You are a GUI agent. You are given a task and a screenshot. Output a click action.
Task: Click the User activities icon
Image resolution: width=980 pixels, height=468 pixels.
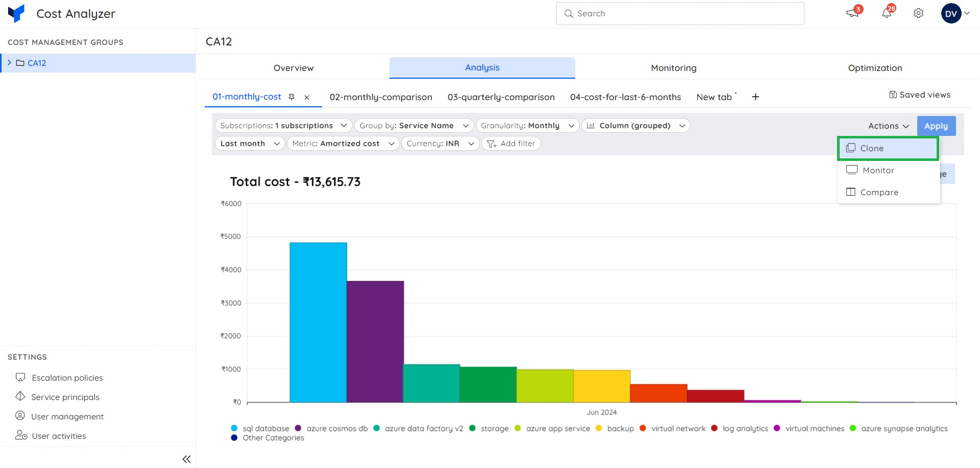21,435
